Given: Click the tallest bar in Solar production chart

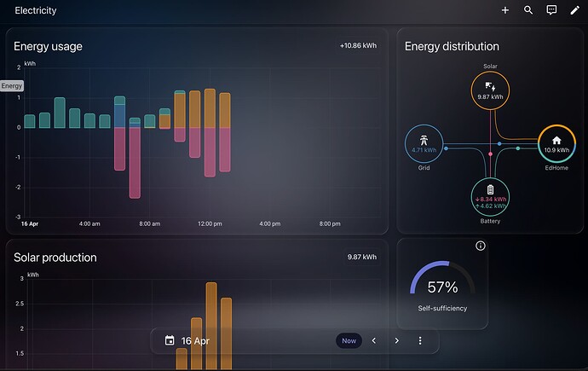Looking at the screenshot, I should pos(211,326).
